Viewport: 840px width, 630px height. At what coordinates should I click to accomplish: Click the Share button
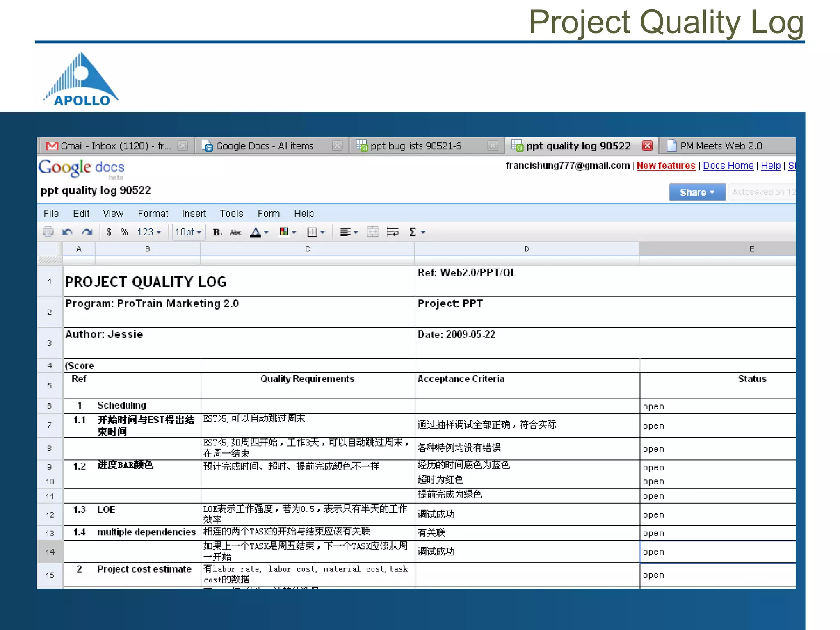tap(697, 192)
